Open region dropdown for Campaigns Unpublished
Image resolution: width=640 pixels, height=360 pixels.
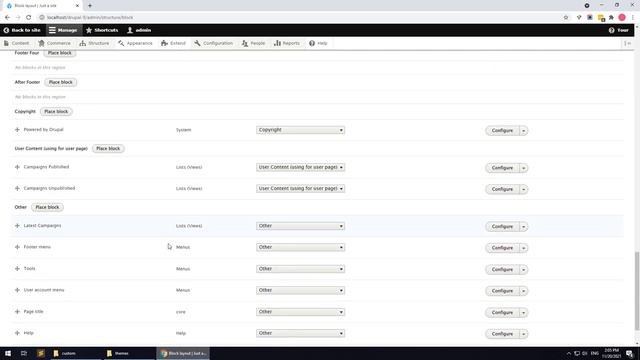click(300, 189)
